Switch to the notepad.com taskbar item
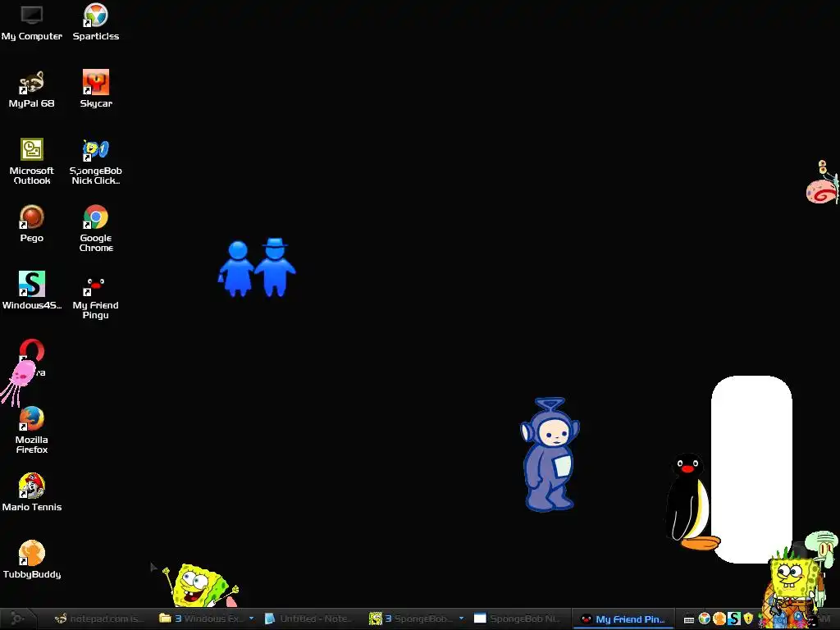This screenshot has width=840, height=630. 99,619
